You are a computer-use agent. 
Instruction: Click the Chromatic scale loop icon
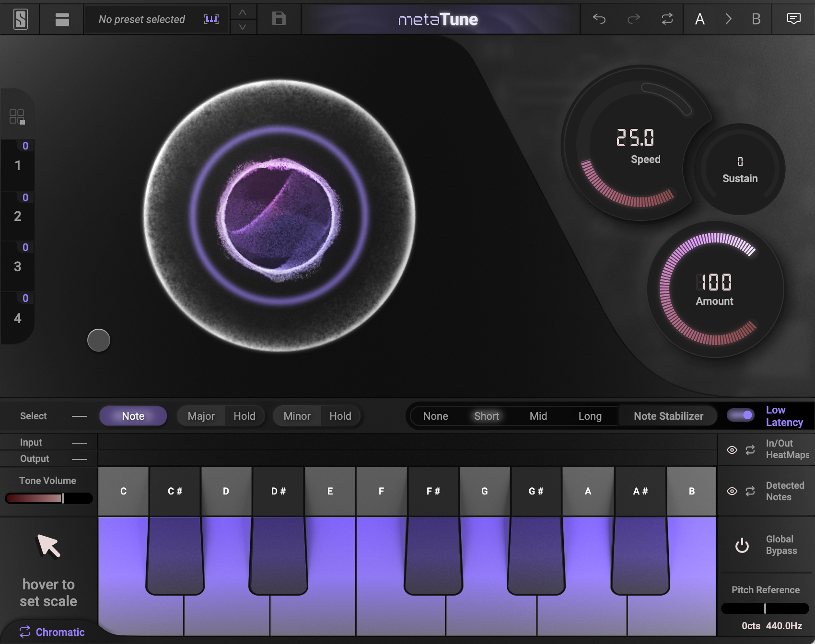point(25,632)
